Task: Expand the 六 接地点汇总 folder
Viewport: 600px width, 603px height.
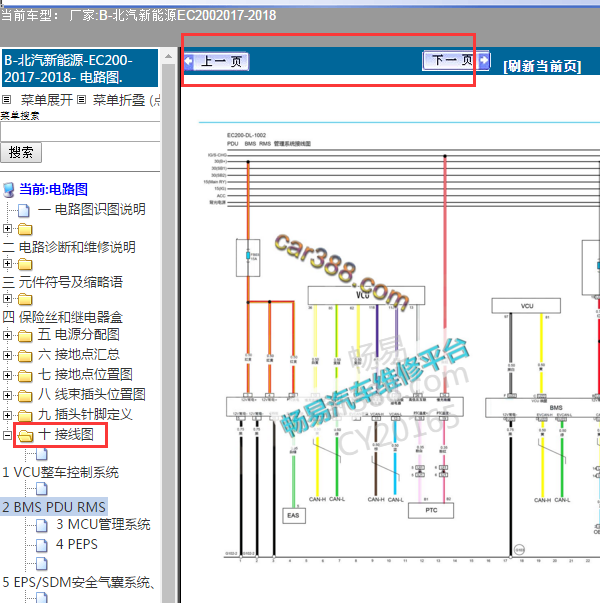Action: [x=7, y=355]
